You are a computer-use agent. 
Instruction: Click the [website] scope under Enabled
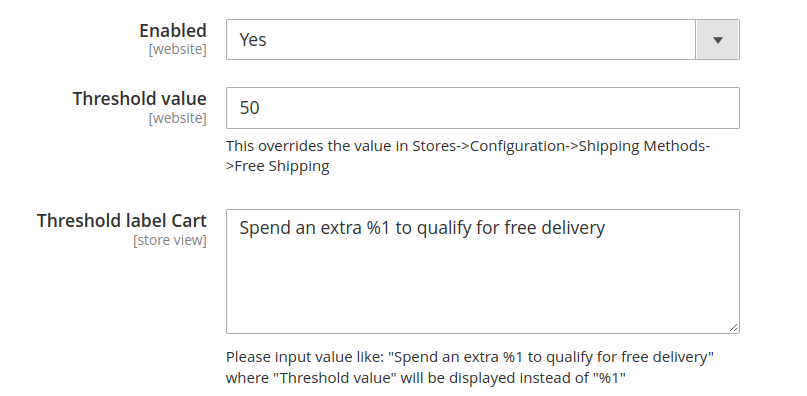tap(178, 49)
